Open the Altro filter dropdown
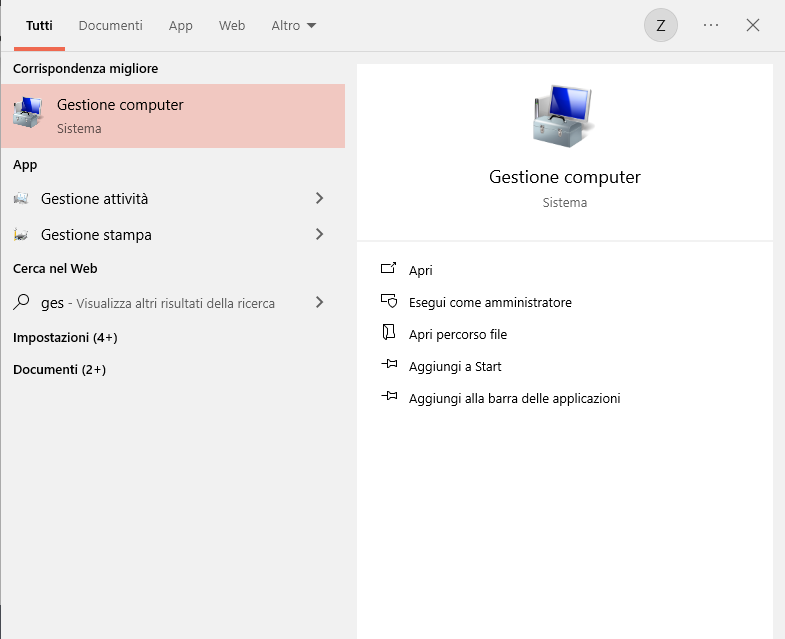The width and height of the screenshot is (785, 639). tap(293, 26)
